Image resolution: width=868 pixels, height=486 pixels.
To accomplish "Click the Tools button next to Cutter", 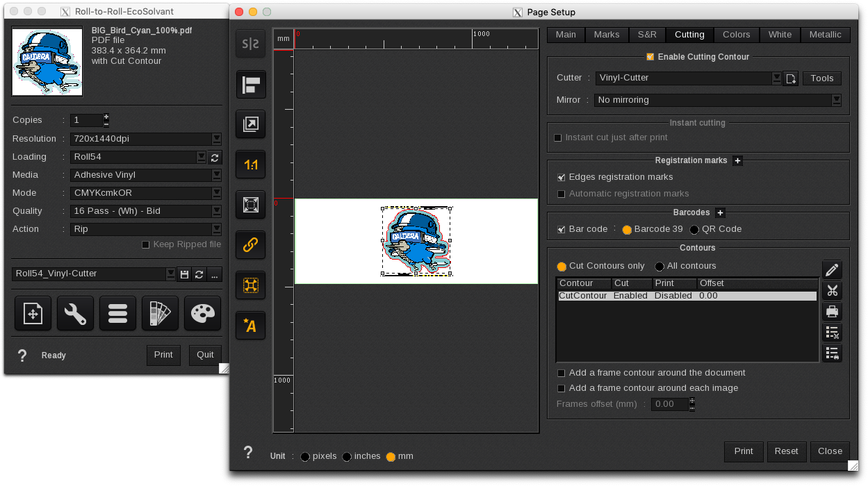I will (x=821, y=78).
